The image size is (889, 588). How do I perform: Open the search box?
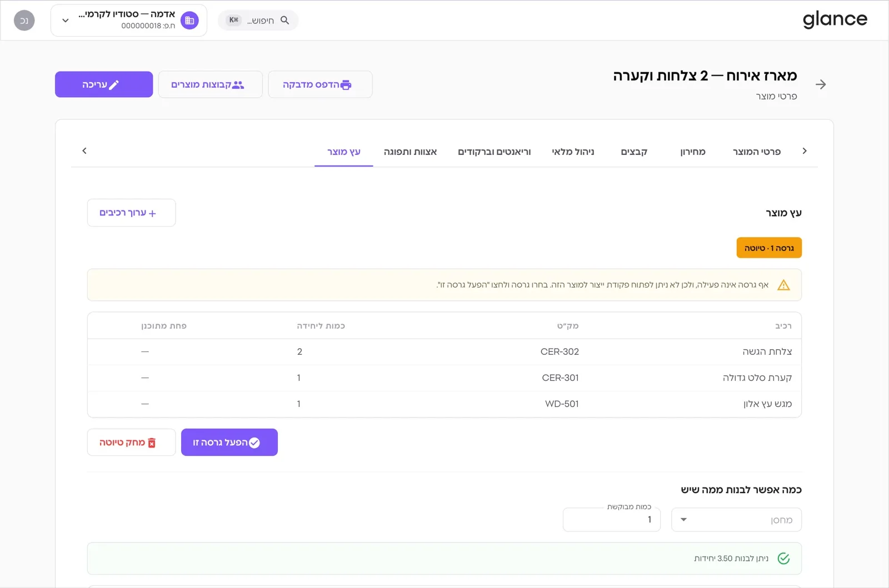(x=258, y=21)
